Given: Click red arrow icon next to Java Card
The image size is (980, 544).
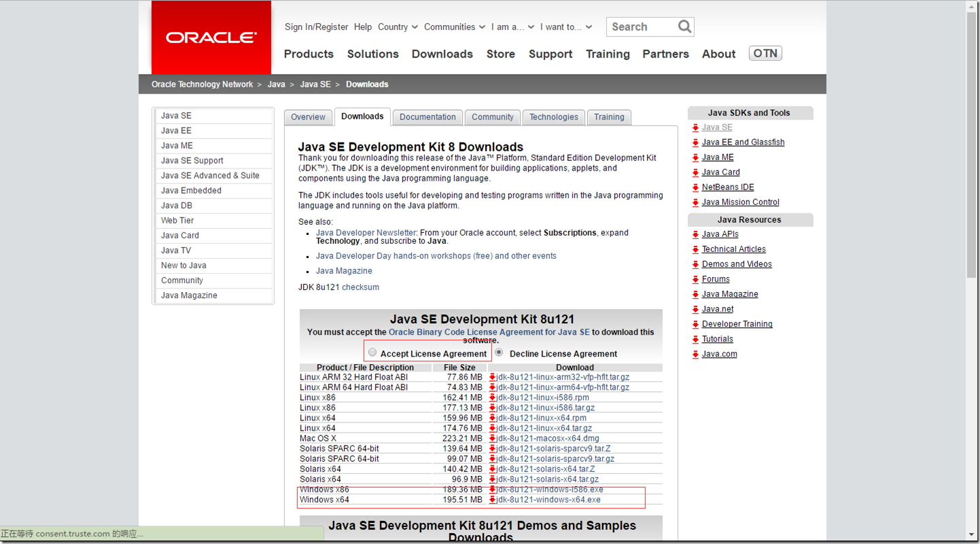Looking at the screenshot, I should tap(695, 173).
